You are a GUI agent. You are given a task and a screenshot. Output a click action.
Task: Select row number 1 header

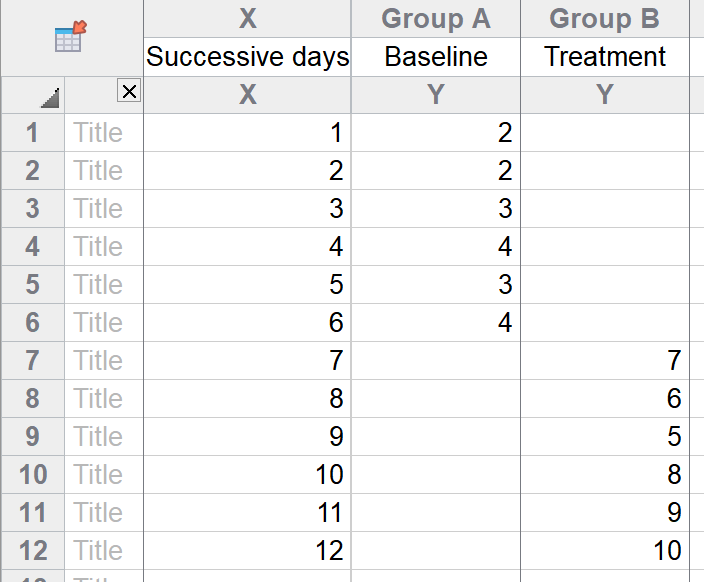pyautogui.click(x=33, y=133)
